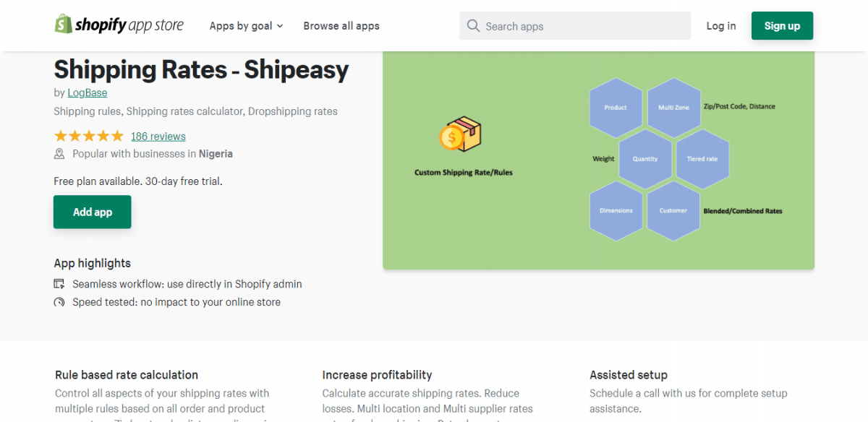This screenshot has width=868, height=422.
Task: Click the Tiered rate hexagon
Action: tap(702, 159)
